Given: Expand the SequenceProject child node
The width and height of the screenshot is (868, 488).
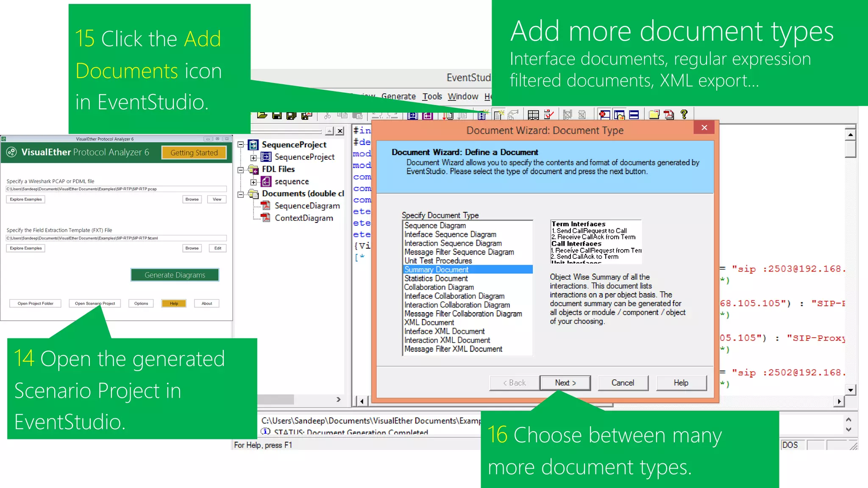Looking at the screenshot, I should [x=253, y=158].
